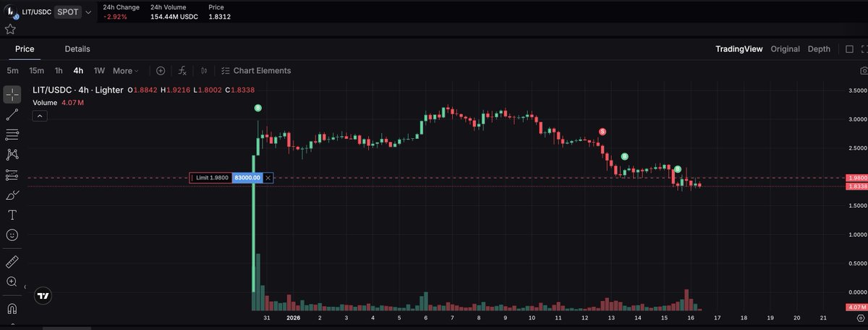The image size is (868, 330).
Task: Open the Fibonacci retracement tools
Action: click(x=12, y=135)
